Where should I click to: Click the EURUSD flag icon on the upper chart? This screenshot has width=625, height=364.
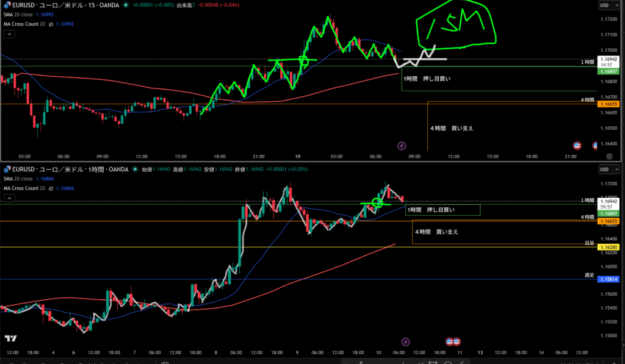[x=7, y=4]
